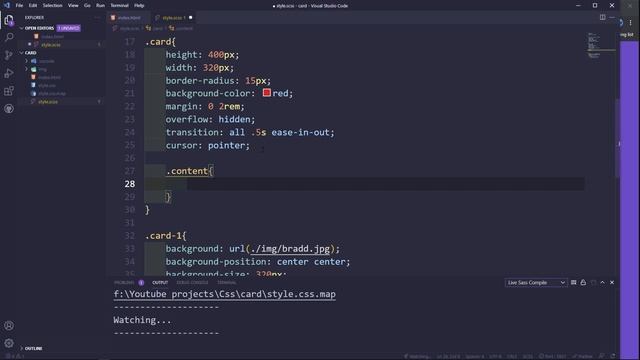Open the Go menu
Screen dimensions: 640x360
point(87,5)
